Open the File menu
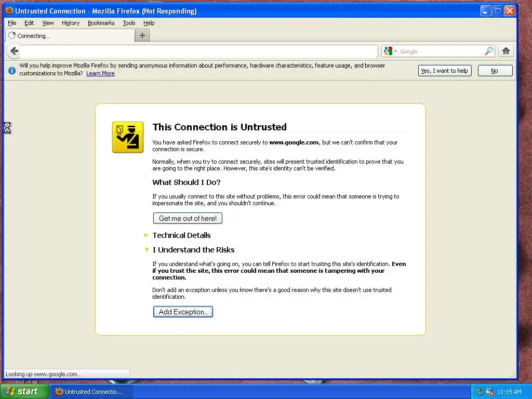532x399 pixels. pos(12,23)
